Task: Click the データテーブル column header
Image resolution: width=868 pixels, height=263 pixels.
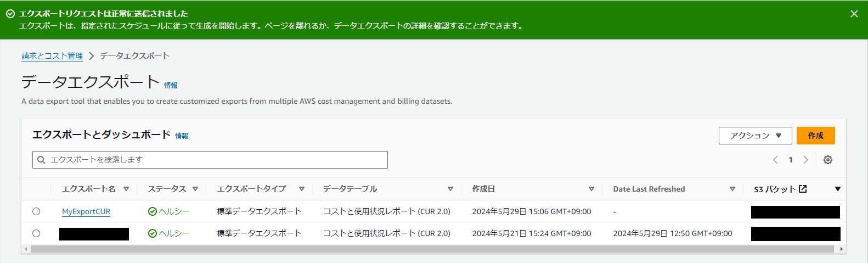Action: tap(350, 189)
